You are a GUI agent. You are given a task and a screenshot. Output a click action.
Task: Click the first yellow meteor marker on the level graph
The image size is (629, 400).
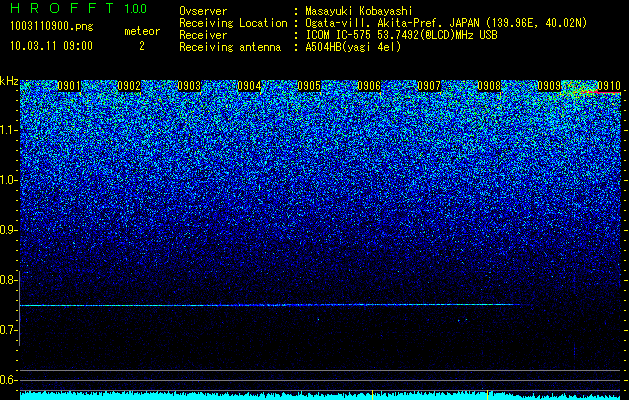click(372, 395)
